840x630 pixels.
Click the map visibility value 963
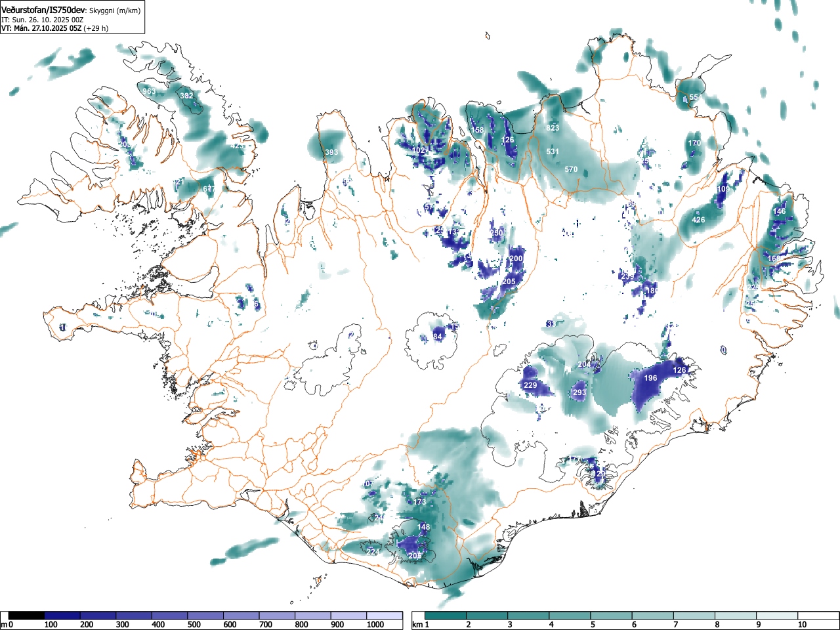click(x=150, y=91)
